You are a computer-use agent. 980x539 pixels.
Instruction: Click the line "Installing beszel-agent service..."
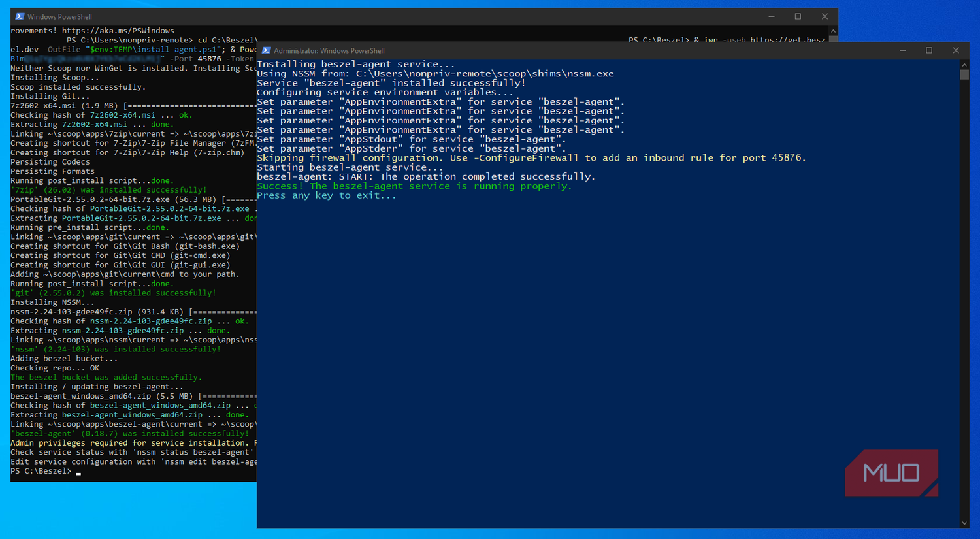coord(355,64)
